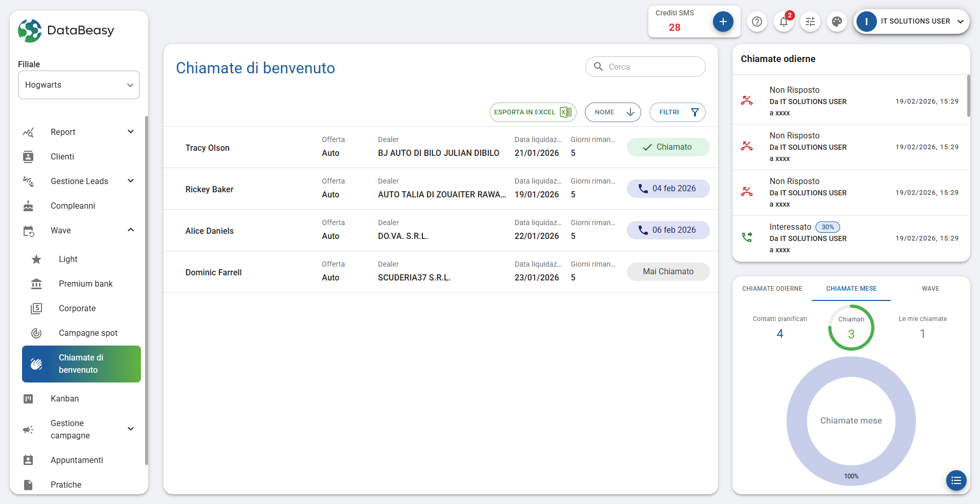Click Mai Chiamato button for Dominic Farrell
This screenshot has width=980, height=504.
[x=668, y=272]
